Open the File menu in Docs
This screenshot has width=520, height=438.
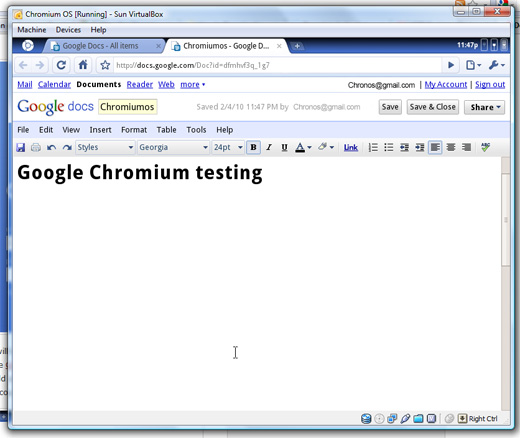[23, 130]
